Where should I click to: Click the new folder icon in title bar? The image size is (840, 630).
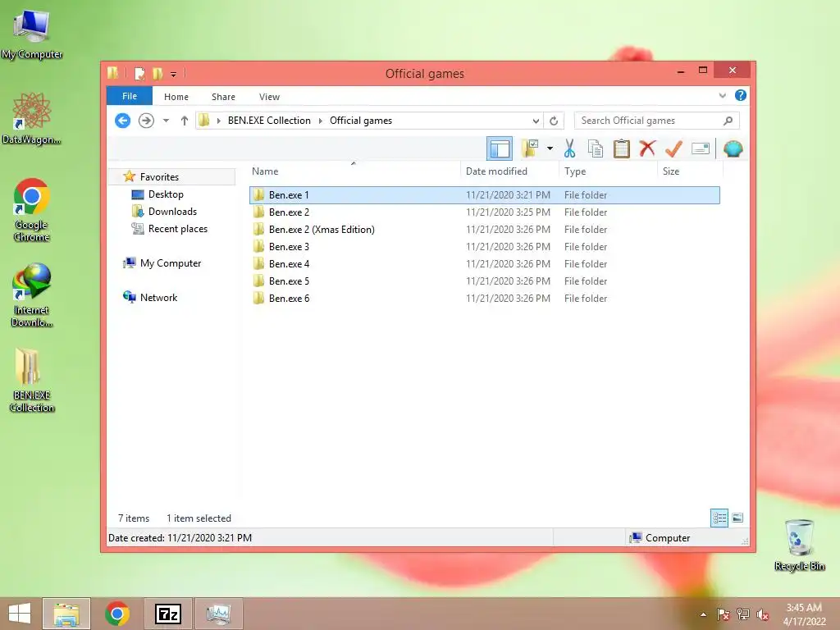point(157,73)
